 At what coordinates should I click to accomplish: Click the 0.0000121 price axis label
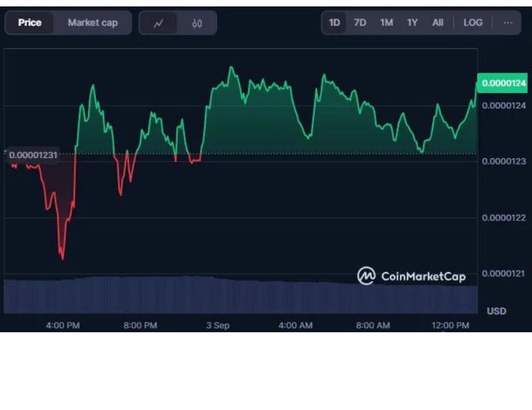[x=504, y=273]
